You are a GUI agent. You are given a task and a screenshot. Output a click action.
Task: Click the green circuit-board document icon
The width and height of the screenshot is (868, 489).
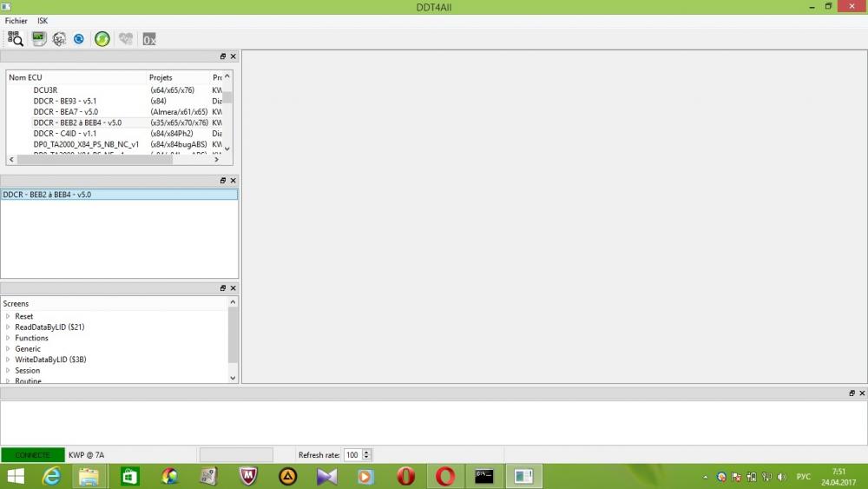pyautogui.click(x=39, y=39)
